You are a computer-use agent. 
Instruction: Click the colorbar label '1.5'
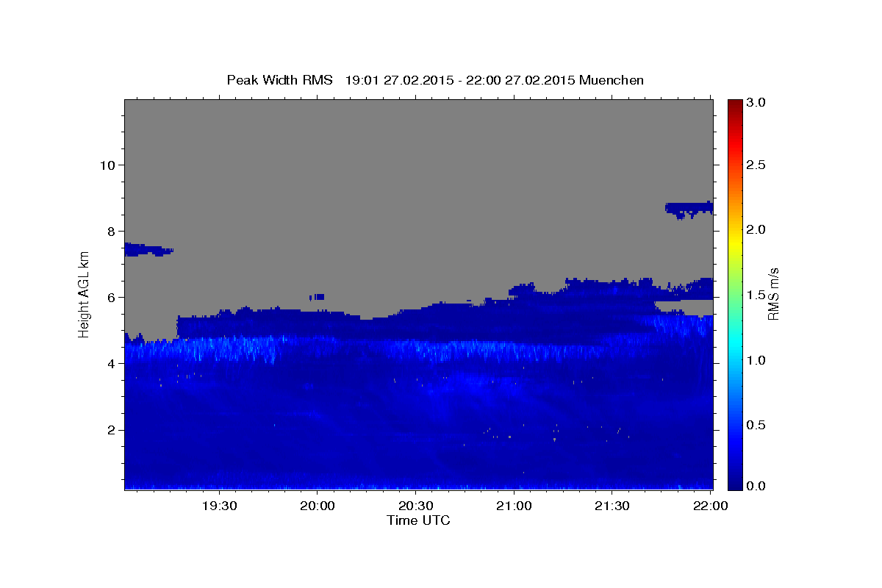click(756, 295)
